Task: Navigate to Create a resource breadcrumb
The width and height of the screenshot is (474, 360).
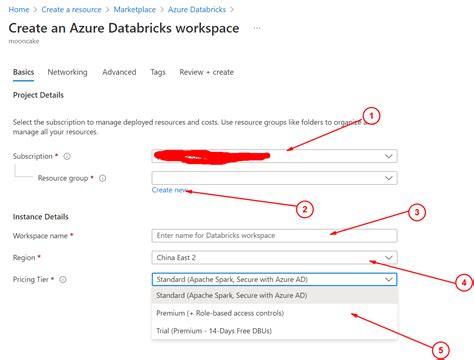Action: pos(71,10)
